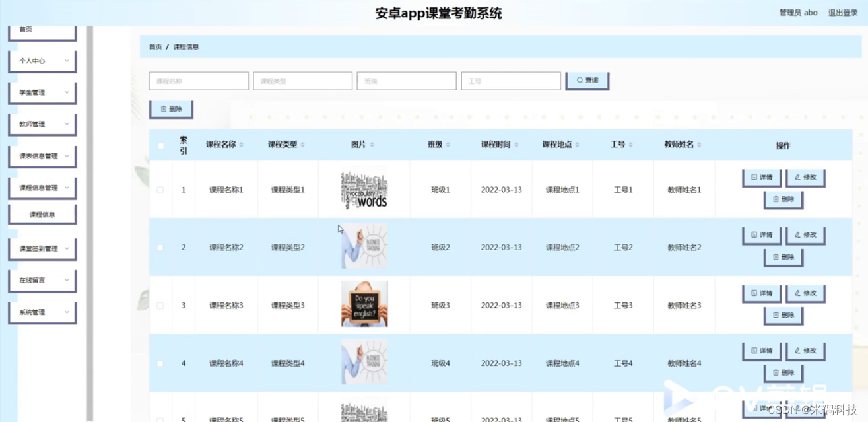The image size is (868, 422).
Task: Click sort arrows beside 图片 header
Action: (x=372, y=145)
